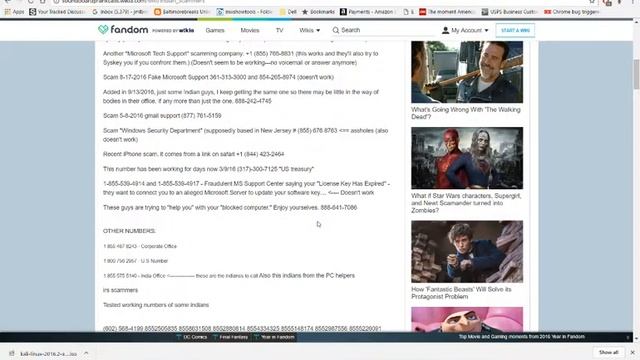Open the Chrome bug triggers bookmark
The width and height of the screenshot is (640, 360).
(x=571, y=12)
